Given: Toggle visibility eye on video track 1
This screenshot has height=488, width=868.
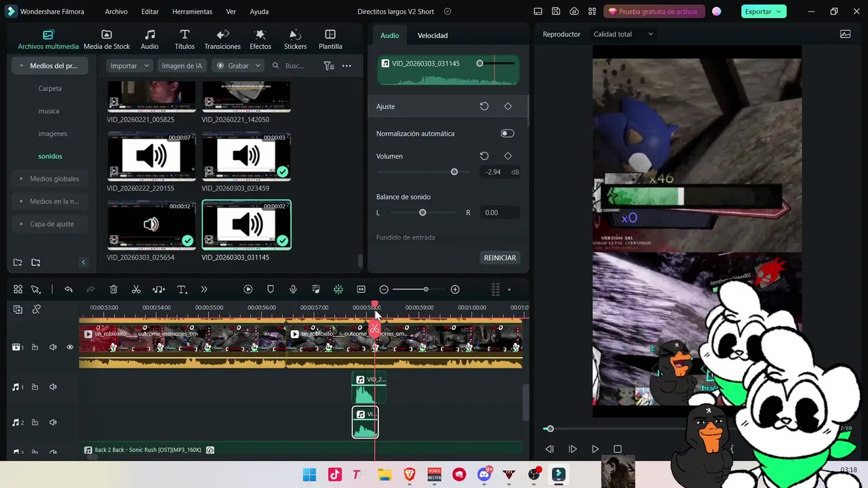Looking at the screenshot, I should coord(70,347).
